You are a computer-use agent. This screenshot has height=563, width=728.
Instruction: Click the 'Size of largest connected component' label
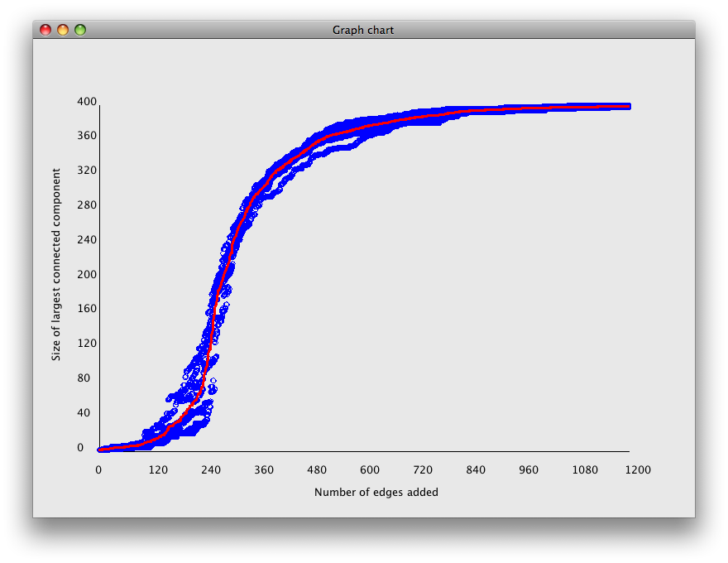coord(56,264)
